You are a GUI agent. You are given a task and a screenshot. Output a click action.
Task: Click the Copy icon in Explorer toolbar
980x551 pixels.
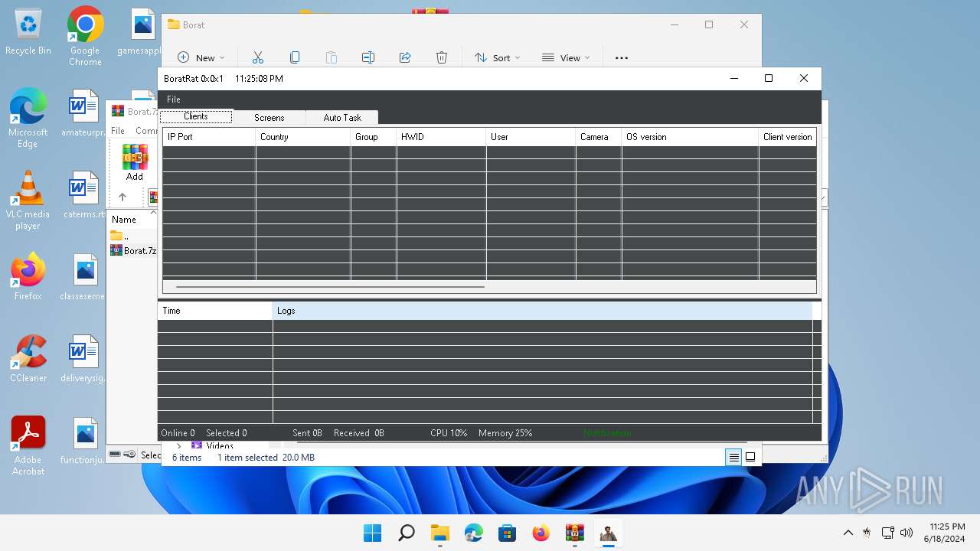[x=295, y=57]
